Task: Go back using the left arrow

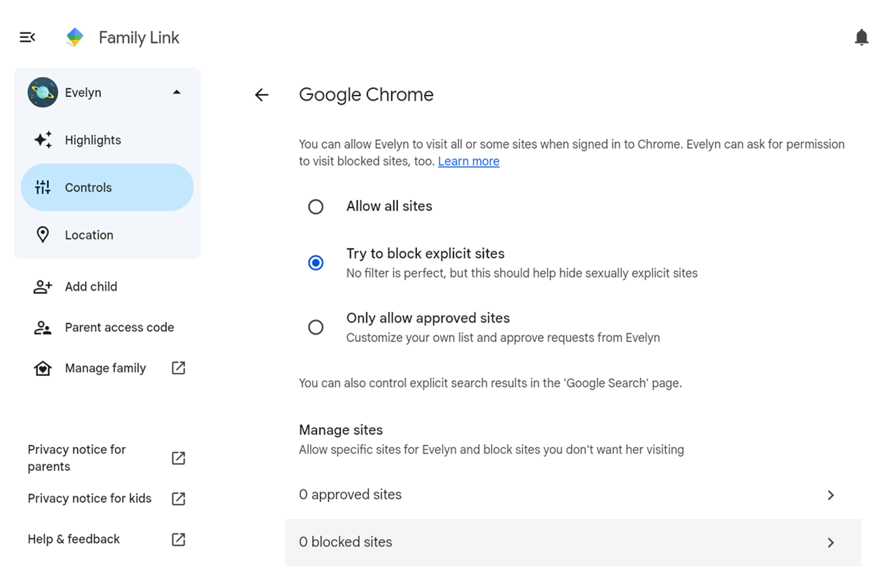Action: click(262, 95)
